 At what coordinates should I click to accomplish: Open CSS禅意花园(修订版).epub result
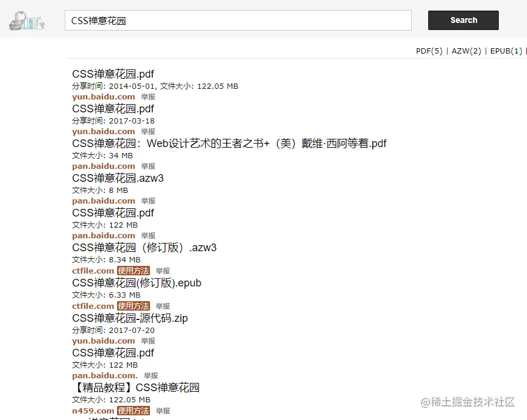136,283
